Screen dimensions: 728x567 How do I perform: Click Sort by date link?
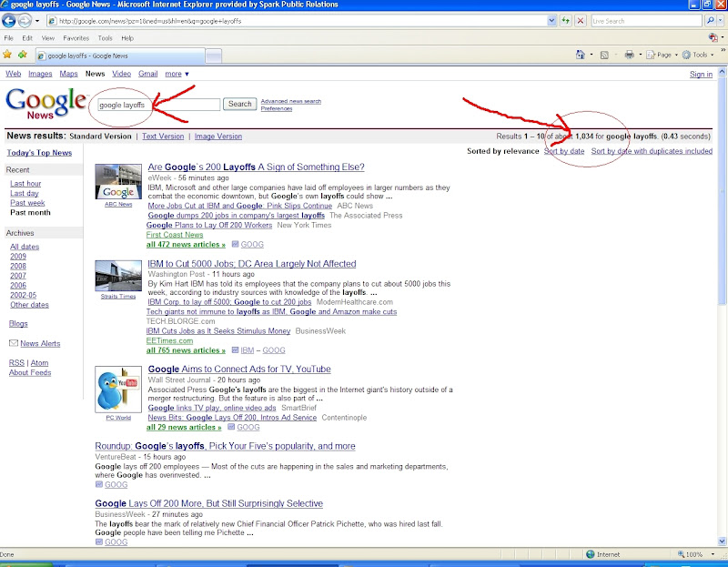point(564,151)
